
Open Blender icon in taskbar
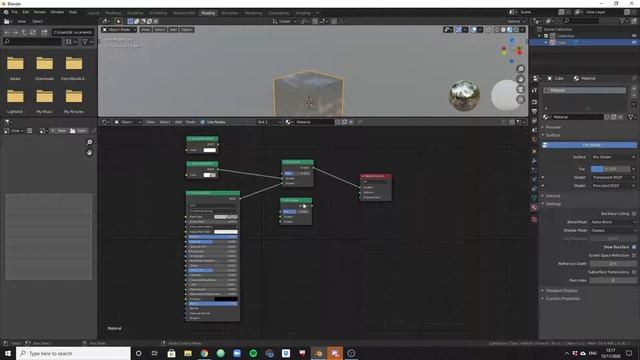tap(319, 353)
